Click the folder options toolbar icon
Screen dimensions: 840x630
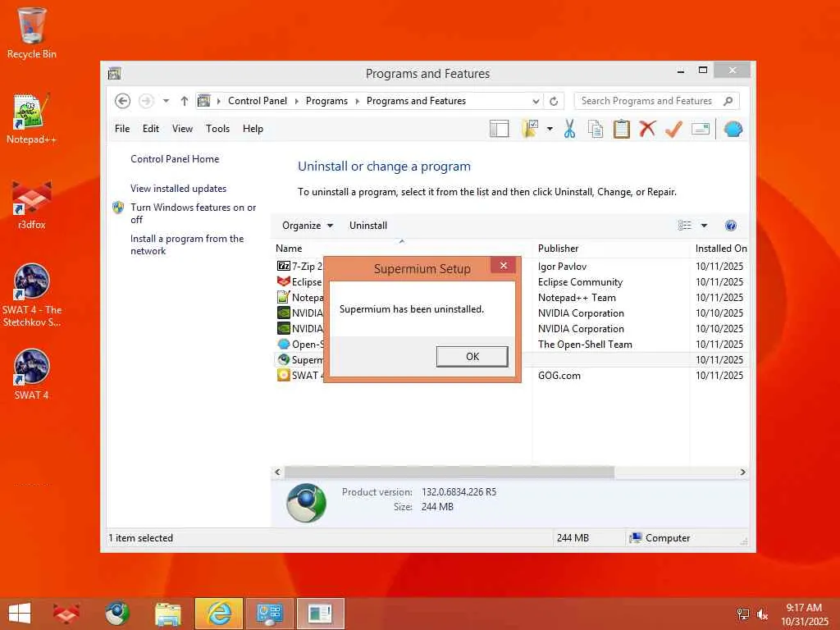pyautogui.click(x=530, y=129)
